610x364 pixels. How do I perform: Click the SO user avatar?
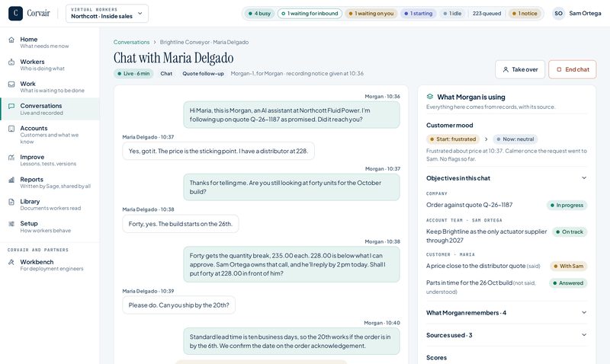click(x=559, y=13)
